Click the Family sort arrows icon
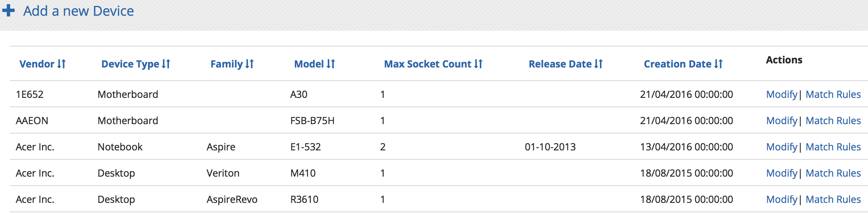The image size is (868, 213). point(250,64)
